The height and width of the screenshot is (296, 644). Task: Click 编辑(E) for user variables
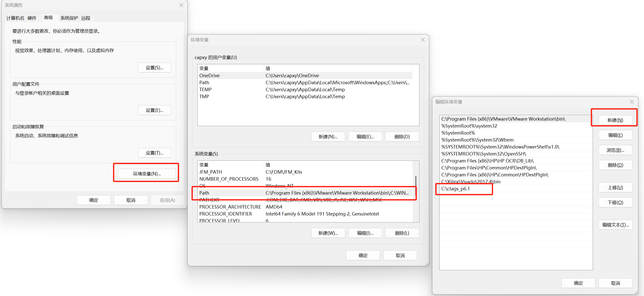[x=365, y=137]
